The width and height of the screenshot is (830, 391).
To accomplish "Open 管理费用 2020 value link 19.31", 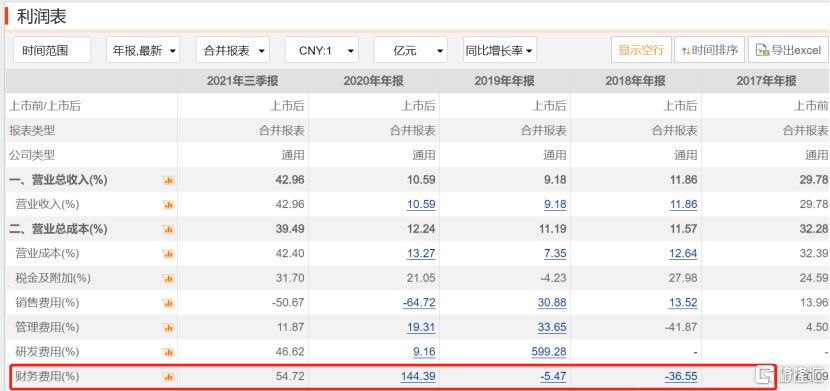I will point(421,328).
